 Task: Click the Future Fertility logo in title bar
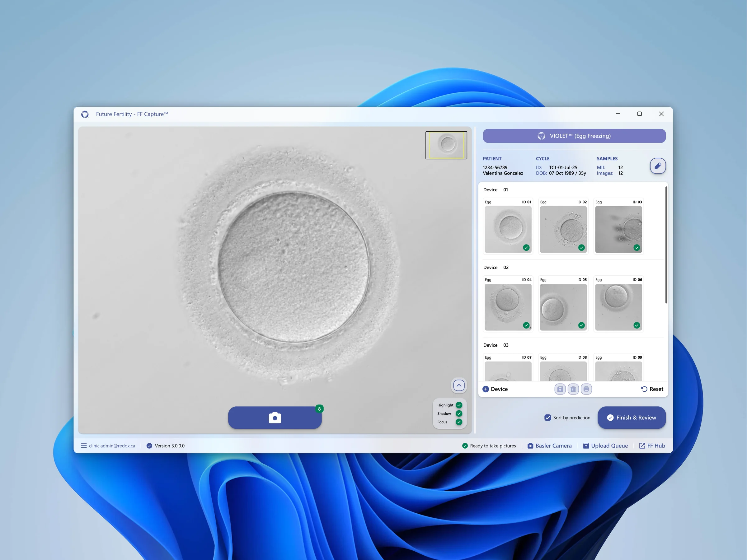[85, 114]
